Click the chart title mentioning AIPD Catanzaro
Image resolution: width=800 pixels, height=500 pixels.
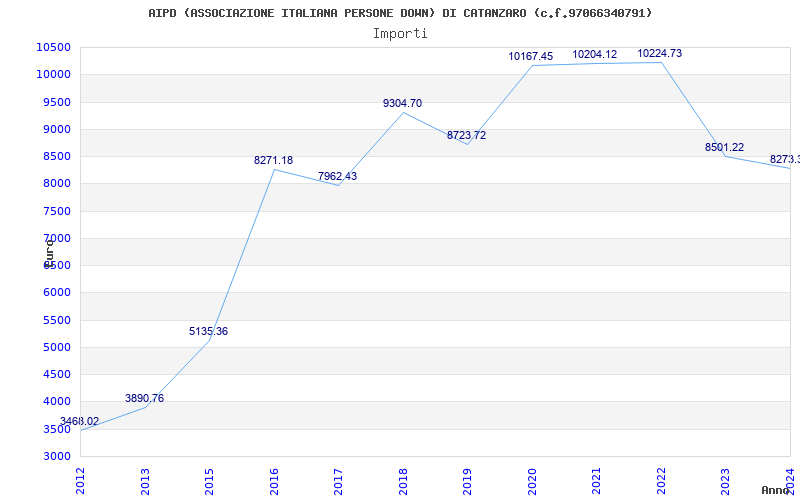click(x=400, y=13)
